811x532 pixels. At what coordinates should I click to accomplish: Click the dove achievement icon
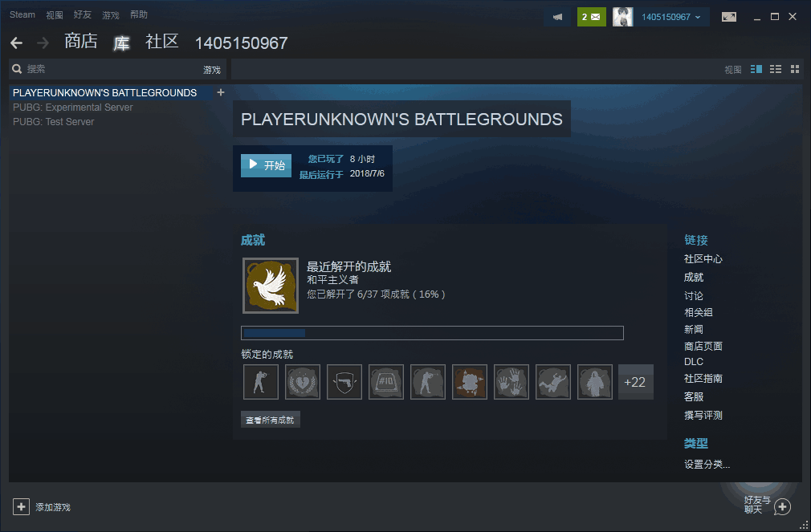271,286
